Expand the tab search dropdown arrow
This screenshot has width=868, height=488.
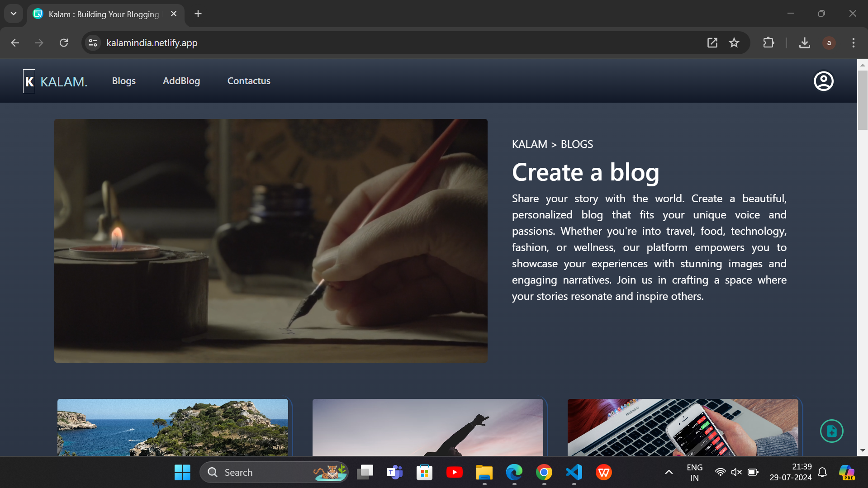click(x=14, y=14)
